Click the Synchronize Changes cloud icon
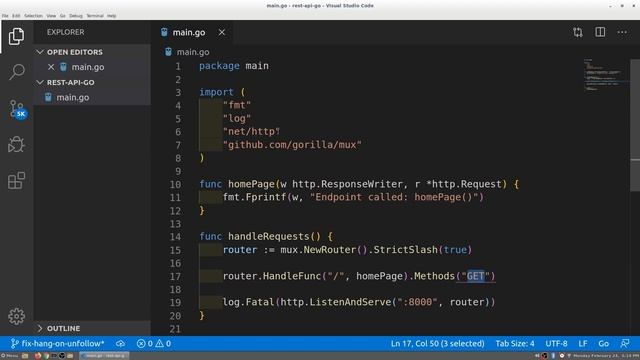This screenshot has width=640, height=360. 120,344
